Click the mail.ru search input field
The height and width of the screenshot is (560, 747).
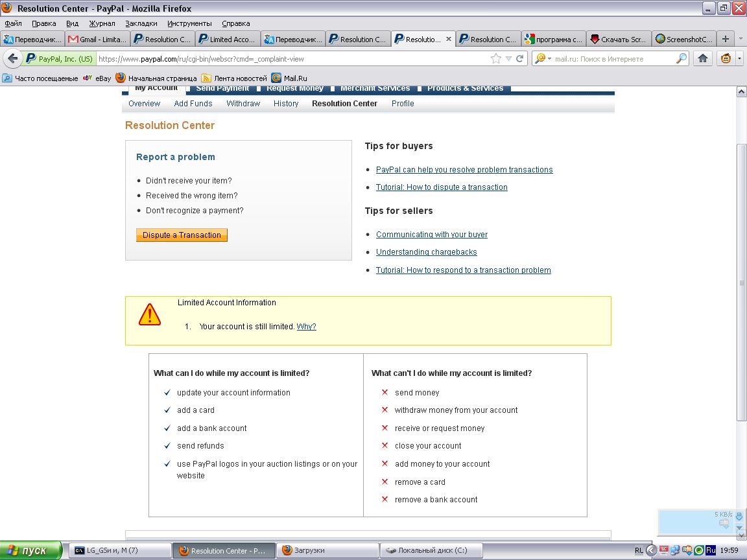pos(614,58)
